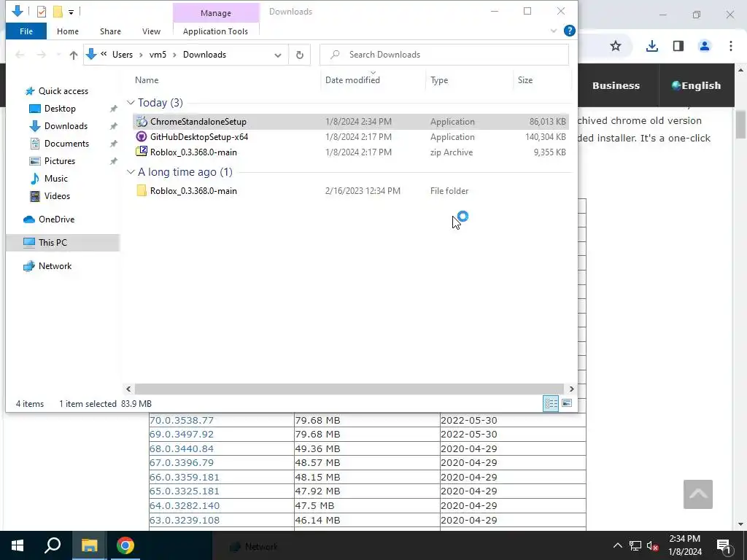Click the ChromeStandaloneSetup application icon
Viewport: 747px width, 560px height.
click(142, 122)
